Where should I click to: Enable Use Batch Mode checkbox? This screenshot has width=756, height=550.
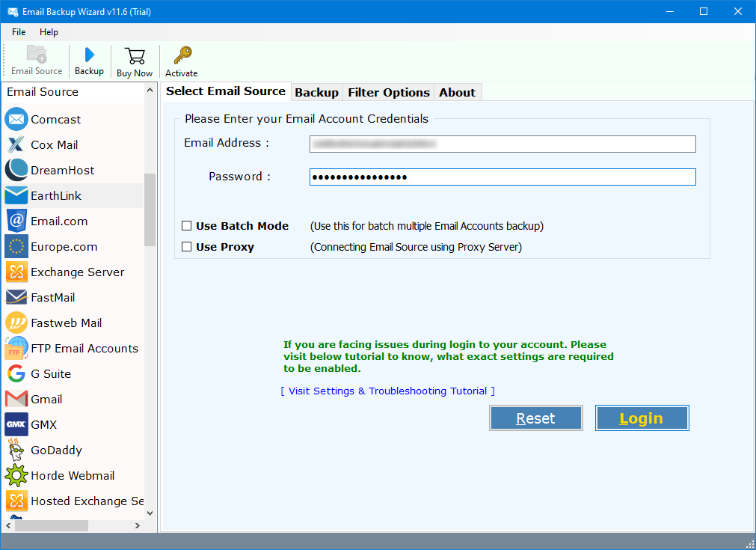point(187,226)
